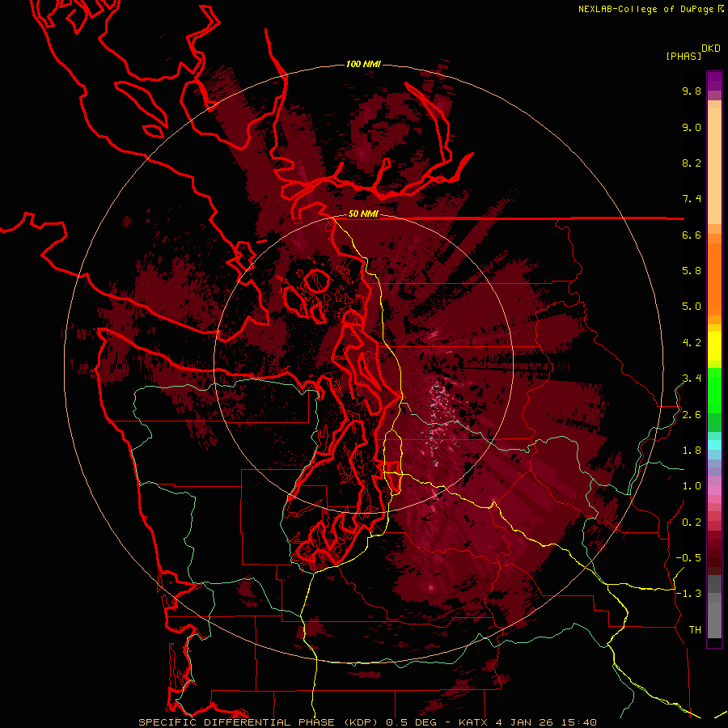Click the 2.6 legend value
The width and height of the screenshot is (728, 728).
coord(692,415)
